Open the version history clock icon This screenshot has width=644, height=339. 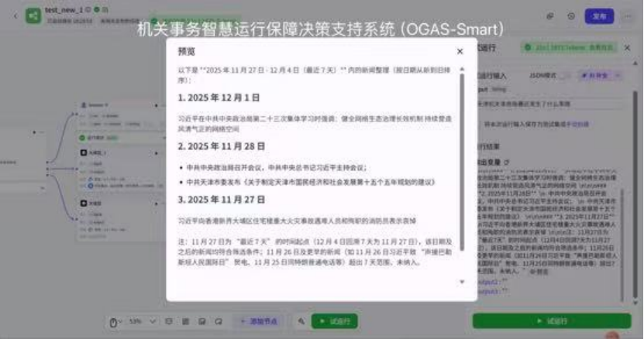point(571,15)
